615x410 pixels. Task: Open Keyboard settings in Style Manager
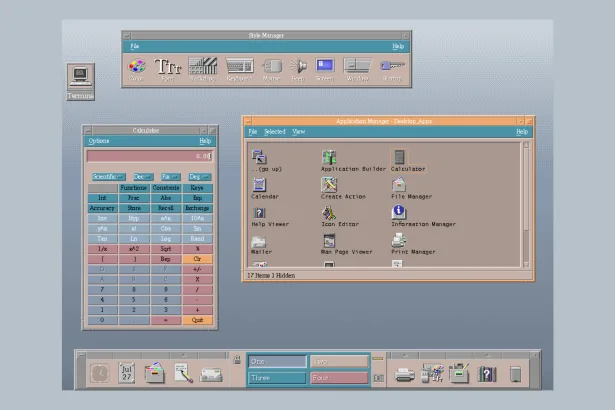[x=240, y=66]
